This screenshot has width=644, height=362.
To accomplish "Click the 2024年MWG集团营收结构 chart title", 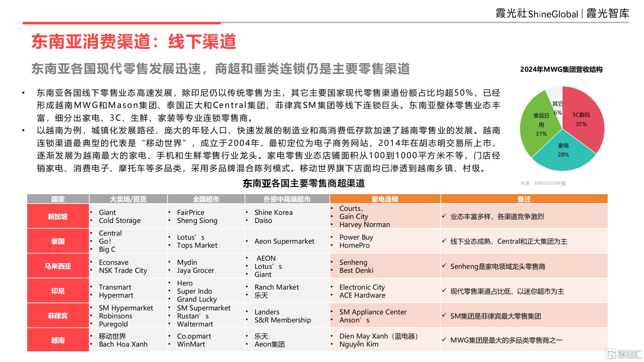I will (x=561, y=70).
